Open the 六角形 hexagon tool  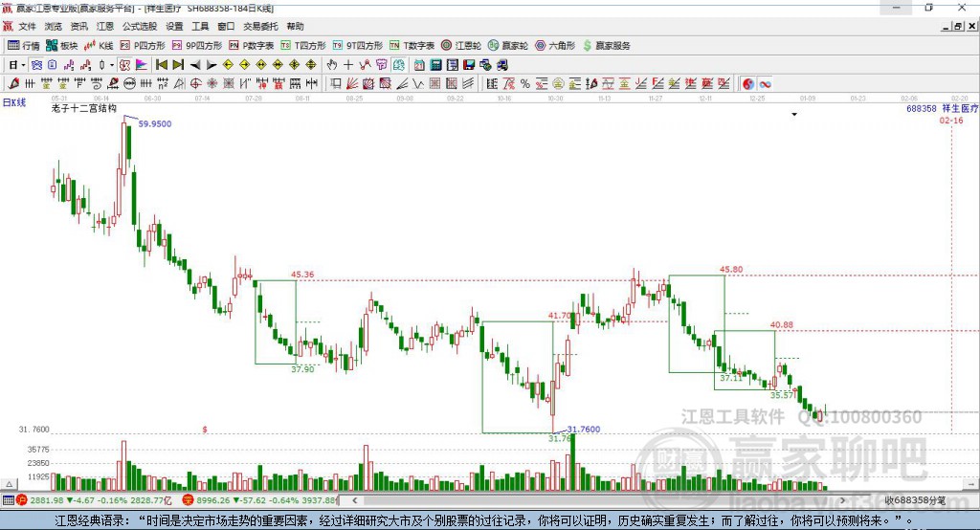pos(555,46)
